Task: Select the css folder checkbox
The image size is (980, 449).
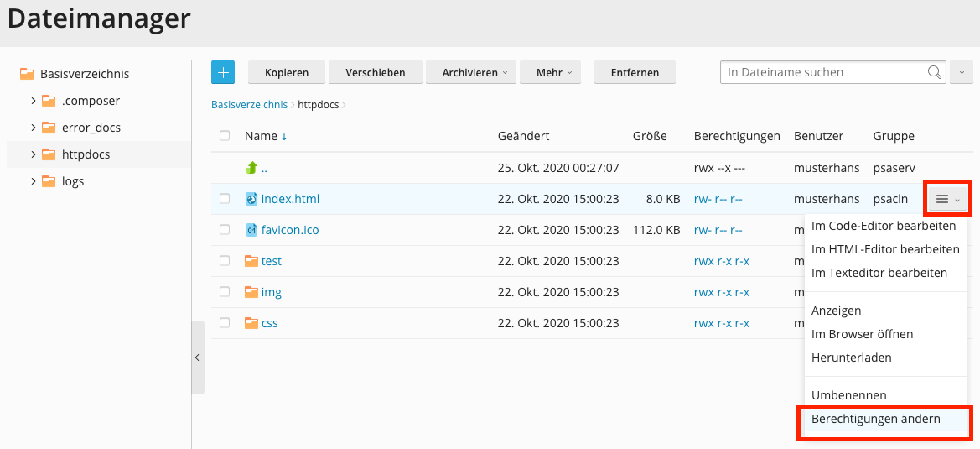Action: click(x=225, y=323)
